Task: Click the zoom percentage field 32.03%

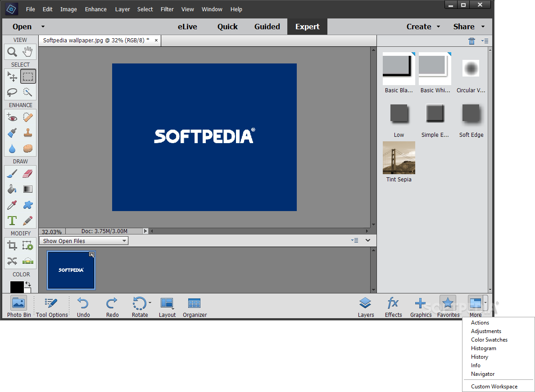Action: (x=52, y=231)
